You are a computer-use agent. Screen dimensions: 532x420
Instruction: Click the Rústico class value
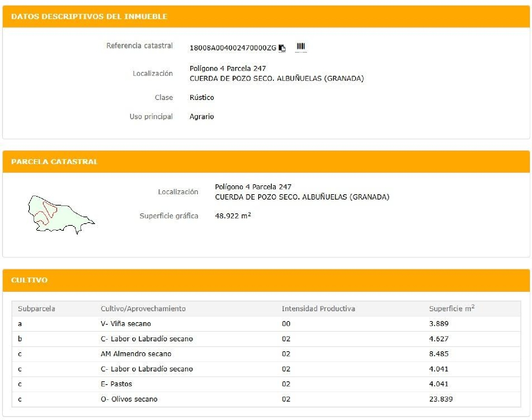pyautogui.click(x=201, y=97)
